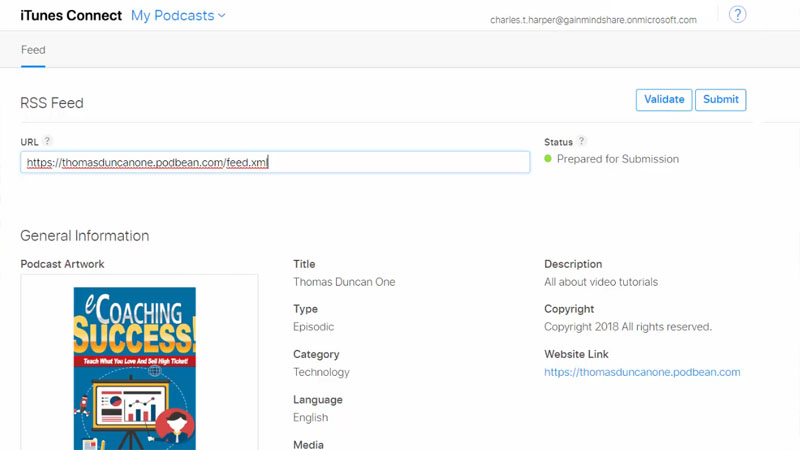Click the eCoaching Success podcast artwork
The image size is (800, 450).
coord(135,368)
